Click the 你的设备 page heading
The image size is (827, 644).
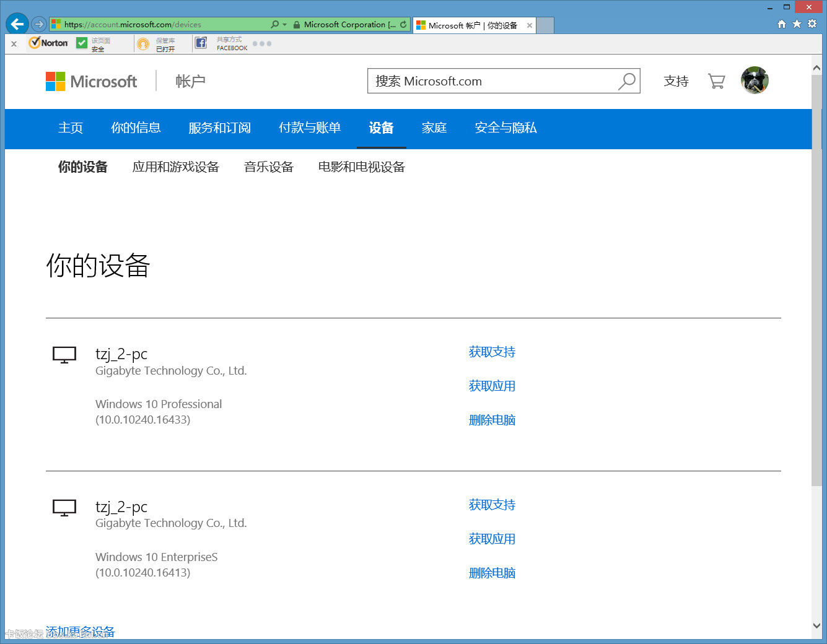click(98, 266)
